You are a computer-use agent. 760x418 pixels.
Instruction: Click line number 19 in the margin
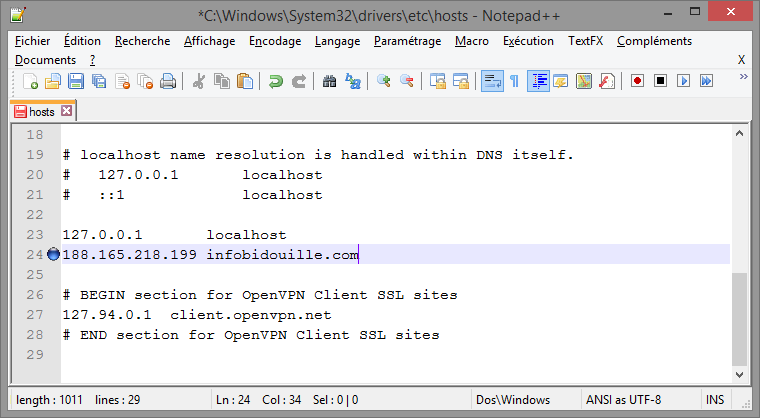click(x=35, y=155)
